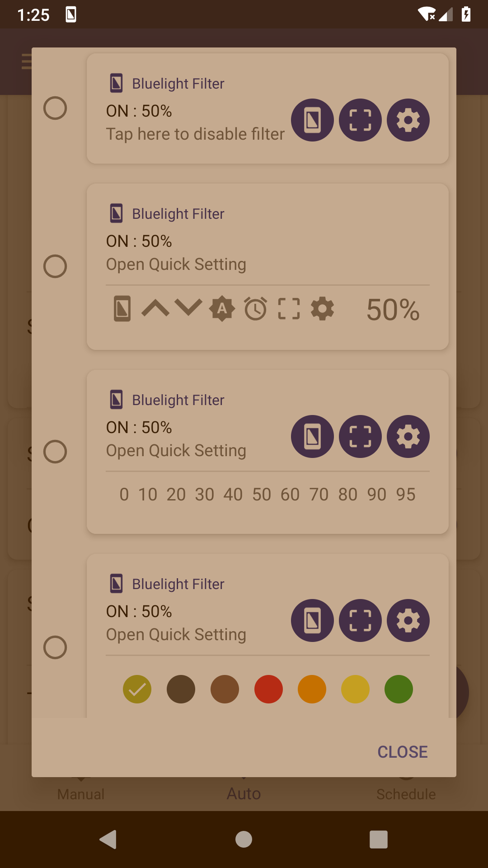Select the first notification style radio button
This screenshot has height=868, width=488.
pyautogui.click(x=55, y=108)
